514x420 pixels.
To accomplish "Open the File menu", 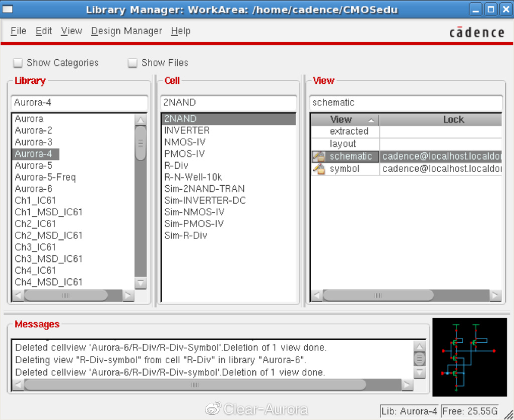I will pyautogui.click(x=19, y=31).
